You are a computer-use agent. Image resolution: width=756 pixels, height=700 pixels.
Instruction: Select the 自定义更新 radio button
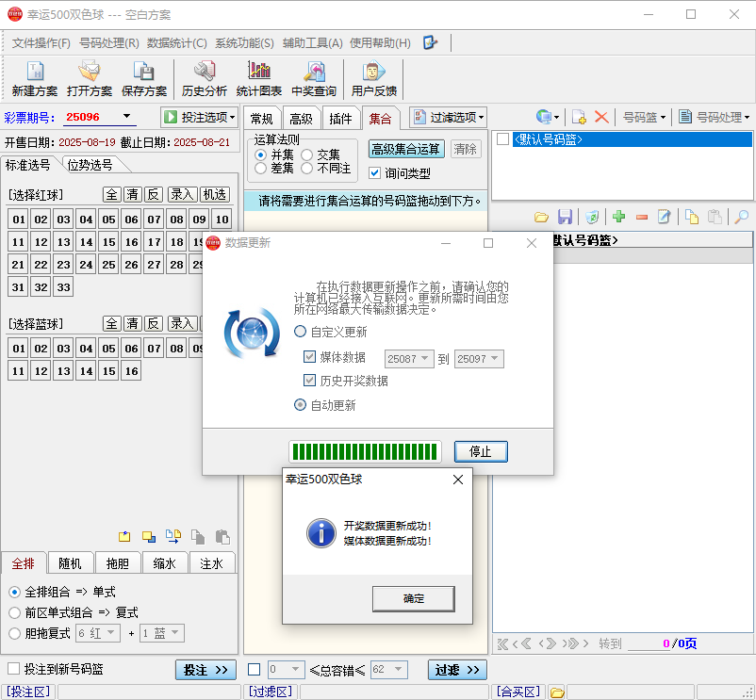[x=301, y=332]
